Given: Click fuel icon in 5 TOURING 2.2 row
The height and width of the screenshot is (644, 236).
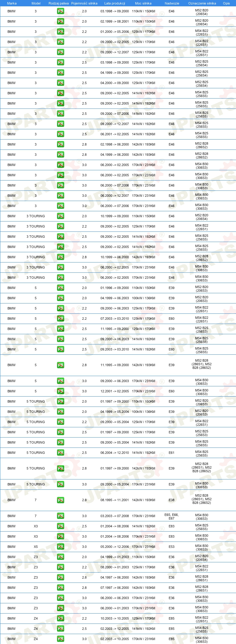Looking at the screenshot, I should point(60,422).
